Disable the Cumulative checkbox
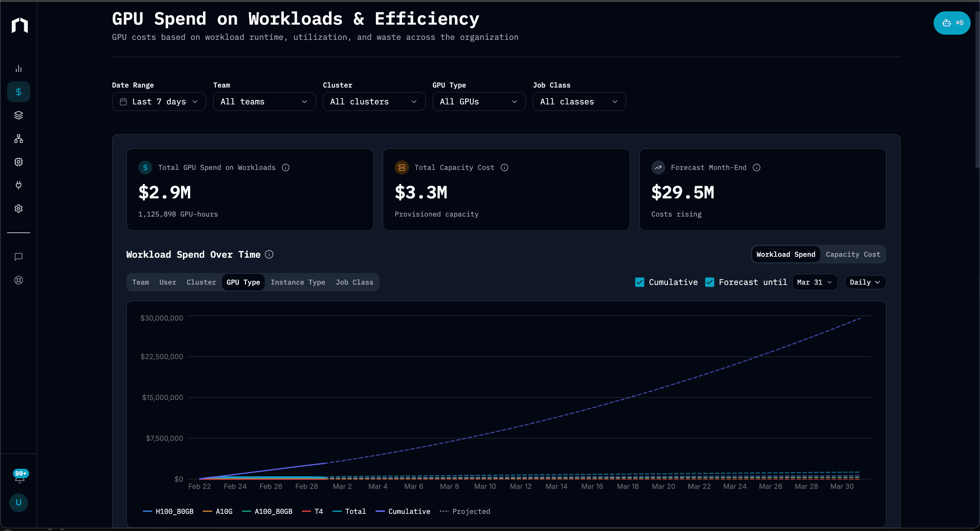This screenshot has width=980, height=531. click(x=639, y=282)
